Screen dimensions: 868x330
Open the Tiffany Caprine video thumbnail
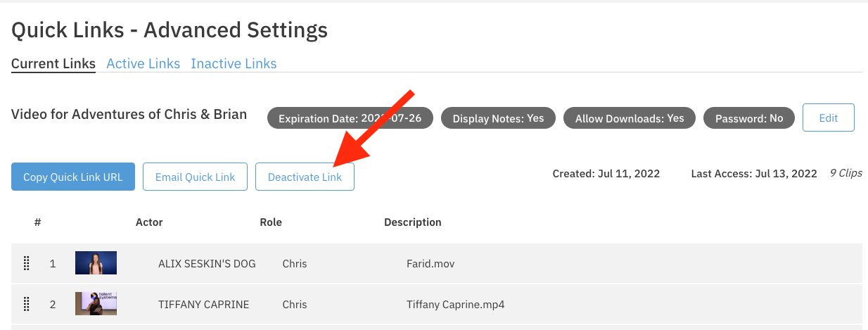coord(96,304)
